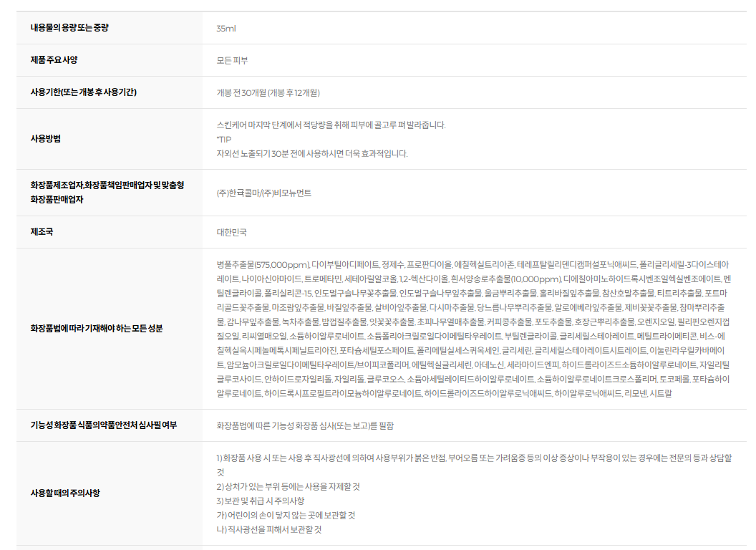Click the '모든 피부' skin type value
This screenshot has width=756, height=550.
(232, 60)
